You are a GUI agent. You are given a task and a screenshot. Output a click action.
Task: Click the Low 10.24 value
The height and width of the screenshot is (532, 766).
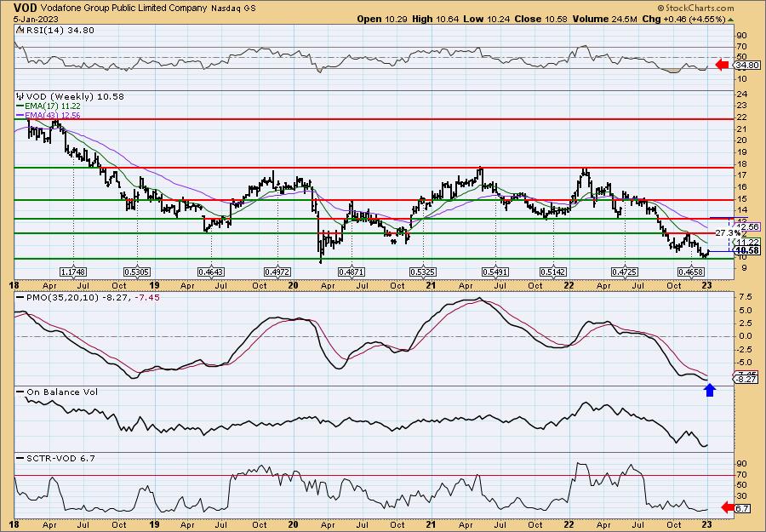[486, 19]
